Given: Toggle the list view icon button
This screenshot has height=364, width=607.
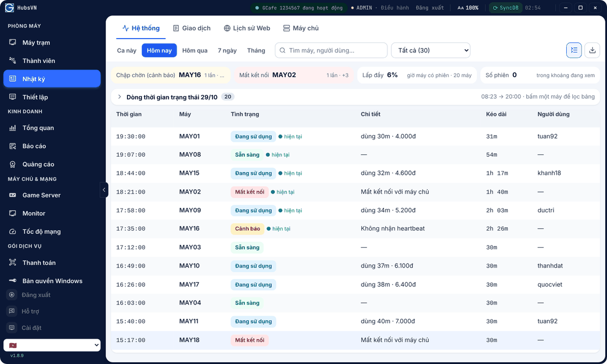Looking at the screenshot, I should point(574,50).
